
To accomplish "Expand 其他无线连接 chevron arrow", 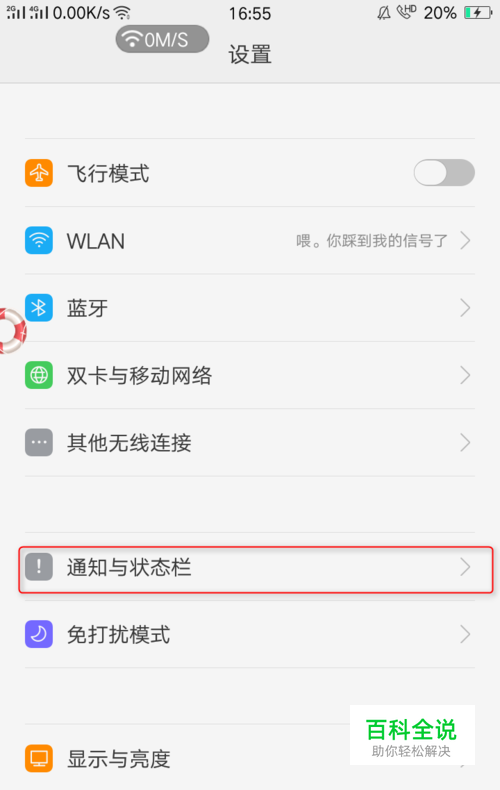I will coord(465,442).
